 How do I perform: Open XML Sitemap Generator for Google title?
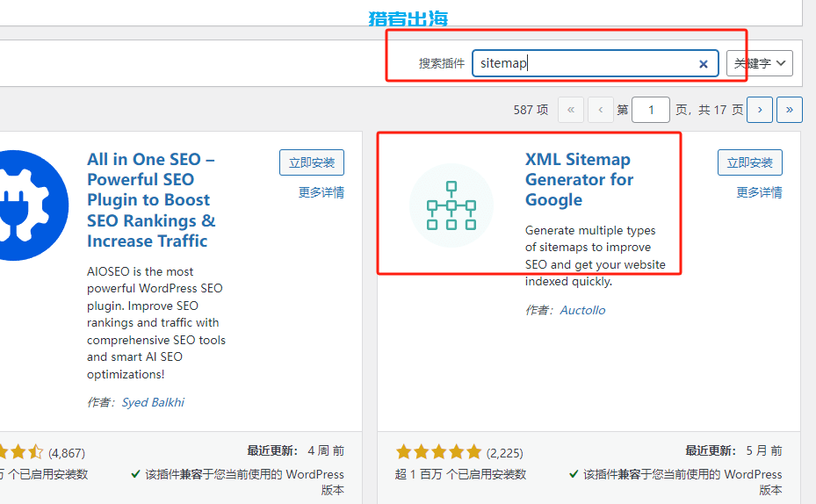pos(579,179)
